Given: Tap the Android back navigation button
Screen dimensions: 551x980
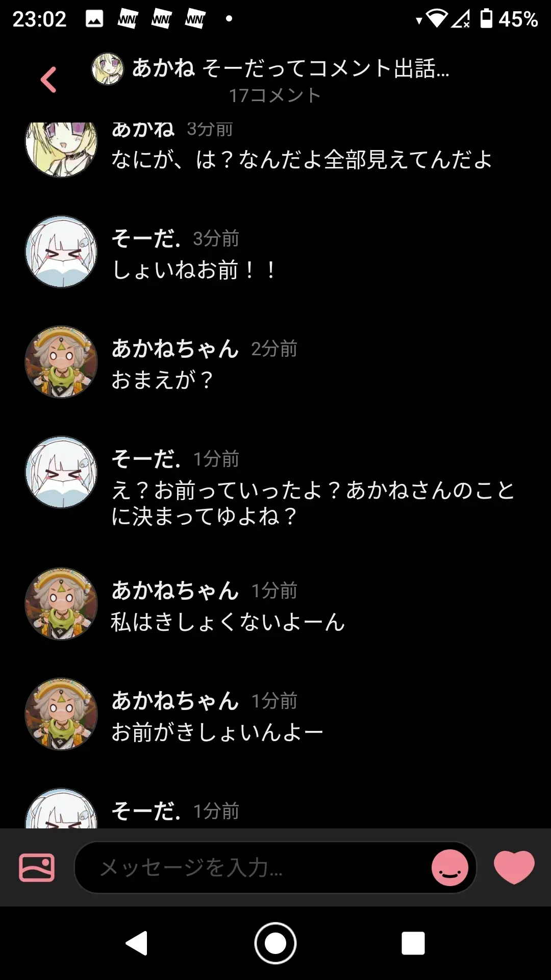Looking at the screenshot, I should coord(137,943).
